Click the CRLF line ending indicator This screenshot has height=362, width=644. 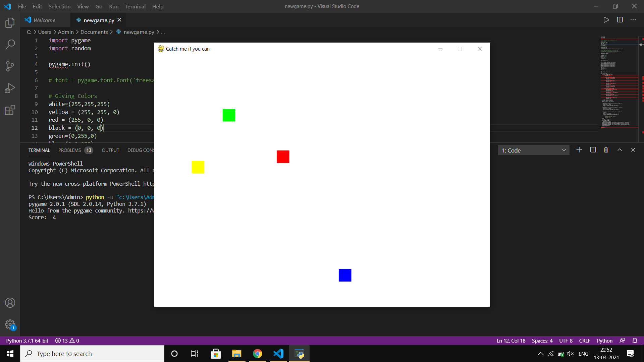(x=584, y=341)
